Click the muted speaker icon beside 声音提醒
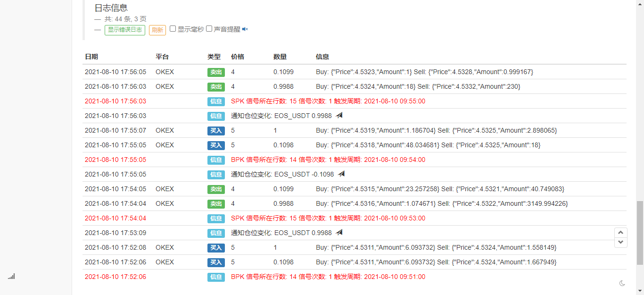 245,29
